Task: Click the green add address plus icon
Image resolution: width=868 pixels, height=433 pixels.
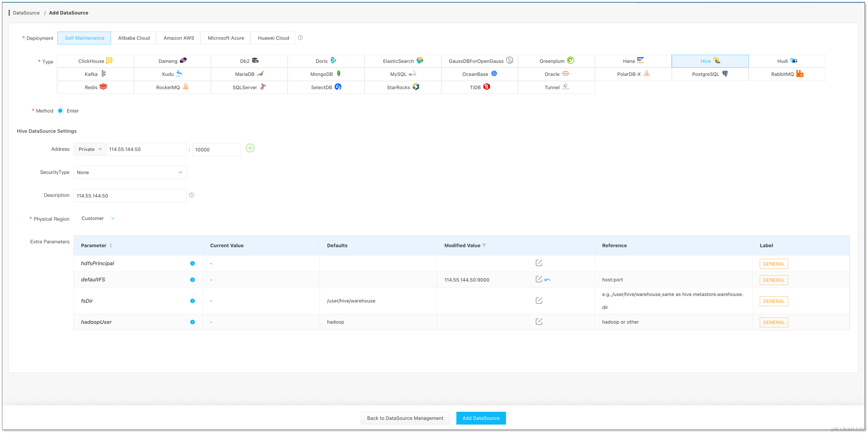Action: [250, 148]
